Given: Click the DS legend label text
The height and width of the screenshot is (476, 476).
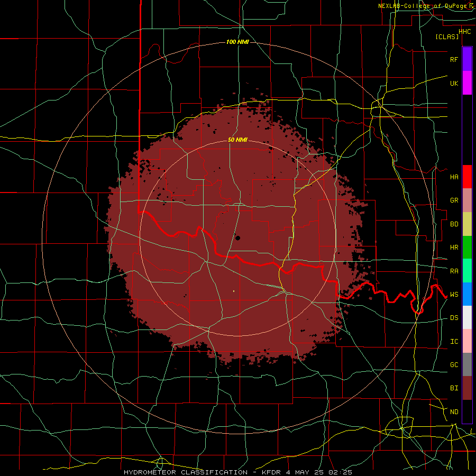Looking at the screenshot, I should (x=454, y=318).
